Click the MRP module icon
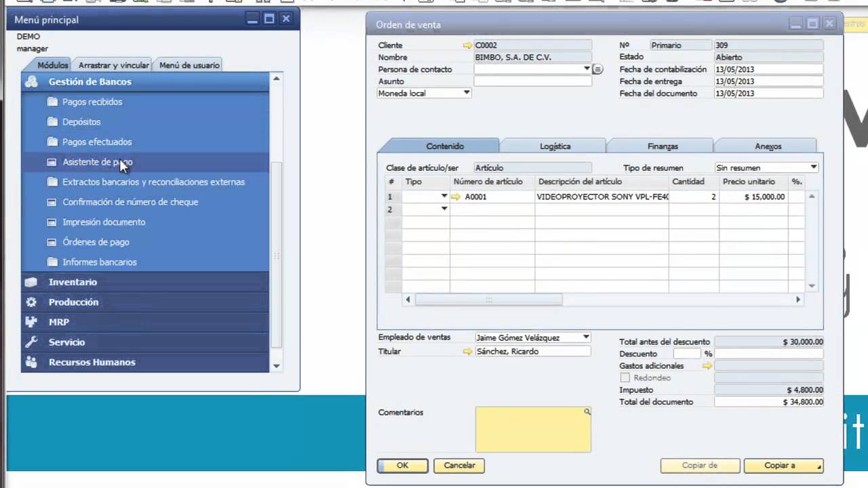The width and height of the screenshot is (868, 488). coord(31,322)
